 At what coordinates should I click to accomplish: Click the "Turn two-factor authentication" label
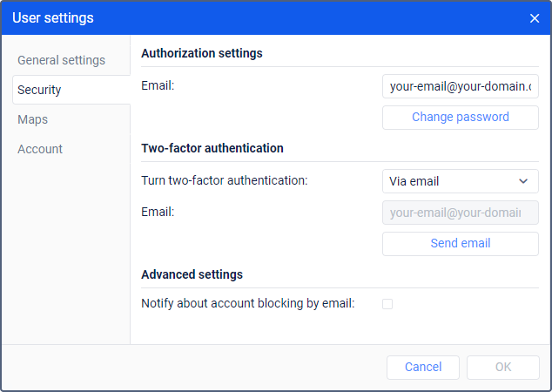point(225,181)
